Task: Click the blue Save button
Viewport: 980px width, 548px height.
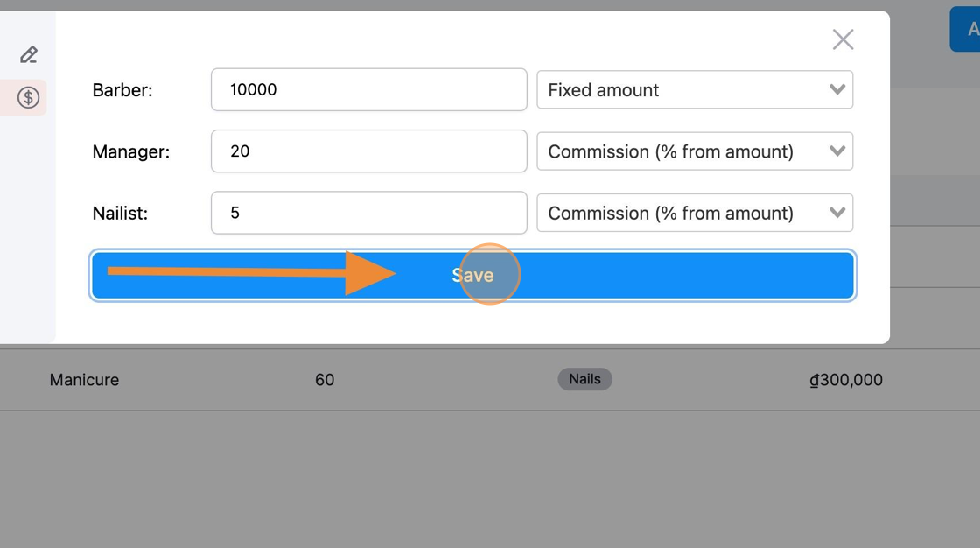Action: click(x=472, y=275)
